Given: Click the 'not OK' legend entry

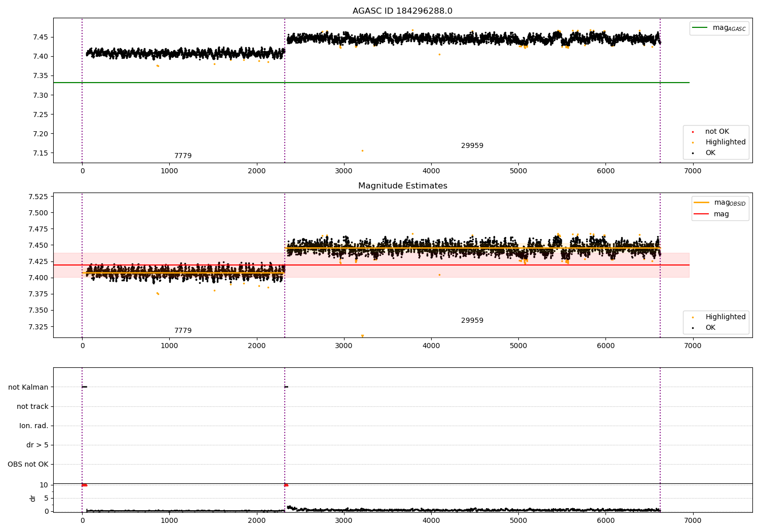Looking at the screenshot, I should pyautogui.click(x=716, y=132).
